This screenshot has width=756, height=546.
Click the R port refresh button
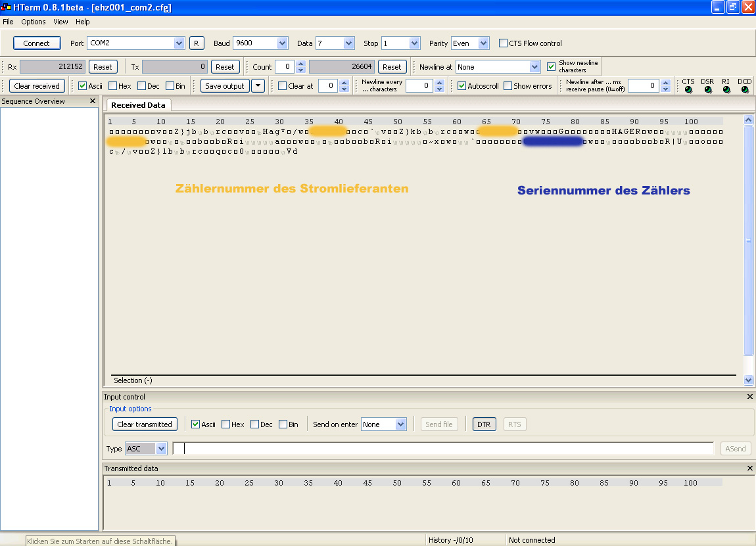pos(197,43)
